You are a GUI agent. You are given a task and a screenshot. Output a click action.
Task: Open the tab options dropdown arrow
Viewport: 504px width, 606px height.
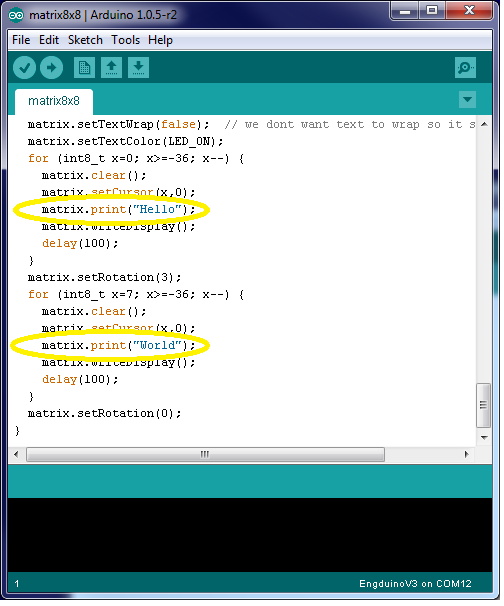[x=467, y=100]
